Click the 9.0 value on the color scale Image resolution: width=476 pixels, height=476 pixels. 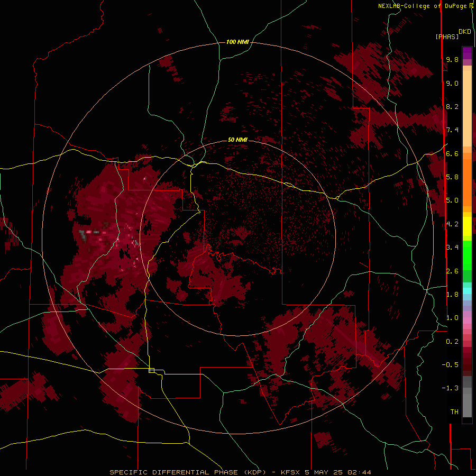[452, 83]
